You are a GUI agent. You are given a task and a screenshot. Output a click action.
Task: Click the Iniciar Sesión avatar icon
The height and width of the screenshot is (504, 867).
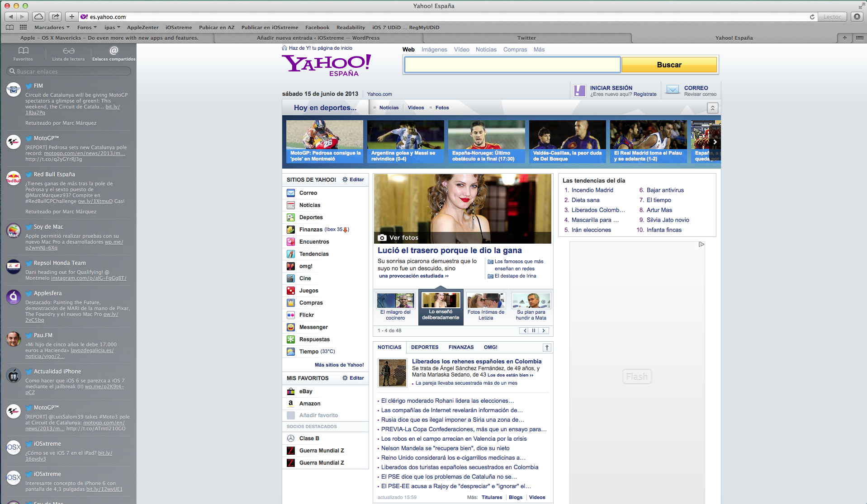(579, 90)
